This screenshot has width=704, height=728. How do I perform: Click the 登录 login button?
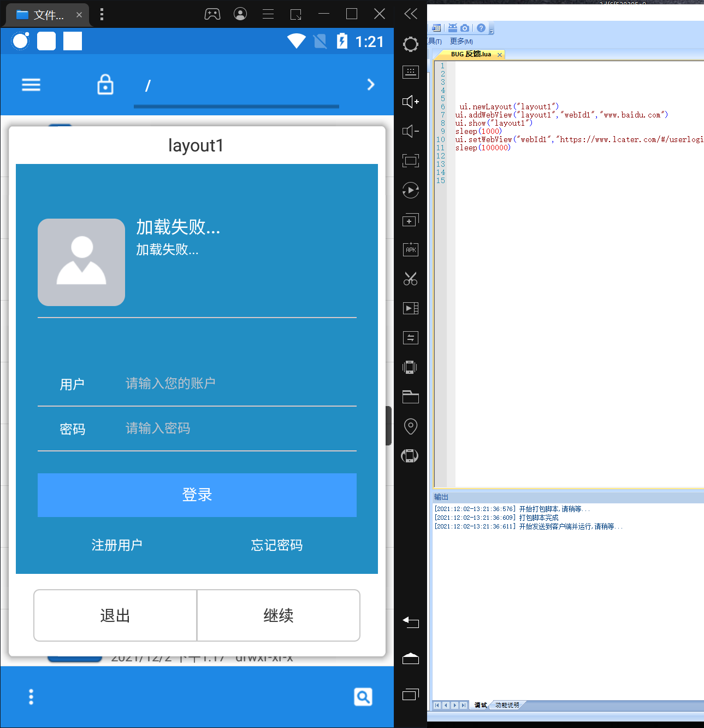[197, 495]
